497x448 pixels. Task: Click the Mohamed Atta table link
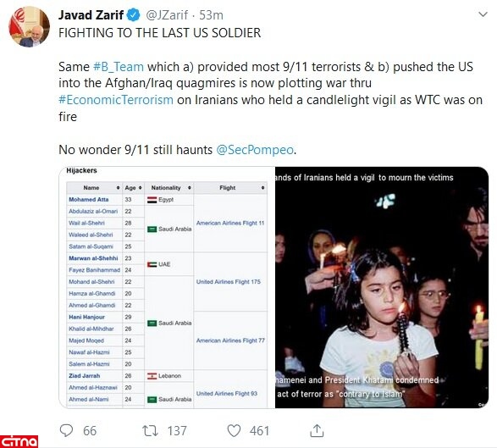coord(89,199)
